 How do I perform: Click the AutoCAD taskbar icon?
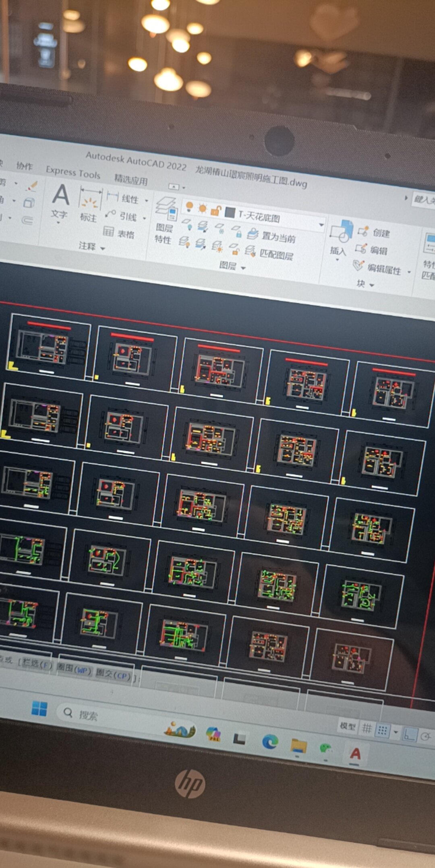355,753
